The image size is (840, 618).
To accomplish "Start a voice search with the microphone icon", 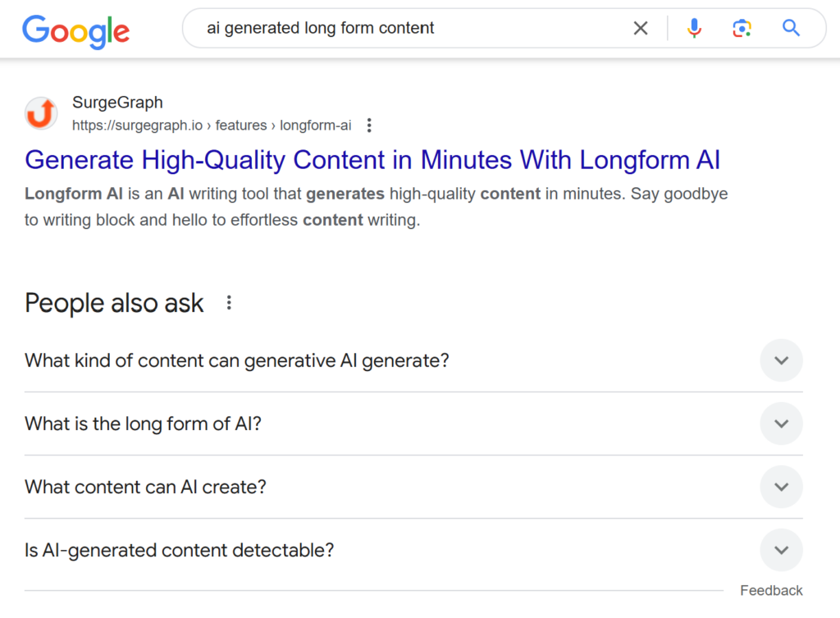I will [x=694, y=27].
